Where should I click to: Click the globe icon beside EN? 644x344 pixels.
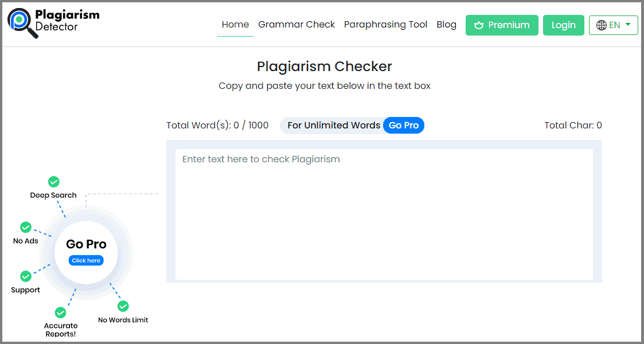click(602, 25)
